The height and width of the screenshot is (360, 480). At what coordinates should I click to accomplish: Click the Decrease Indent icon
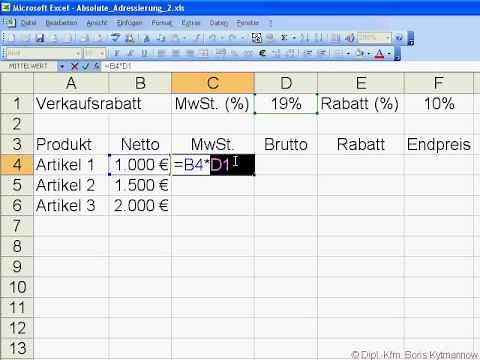[308, 53]
